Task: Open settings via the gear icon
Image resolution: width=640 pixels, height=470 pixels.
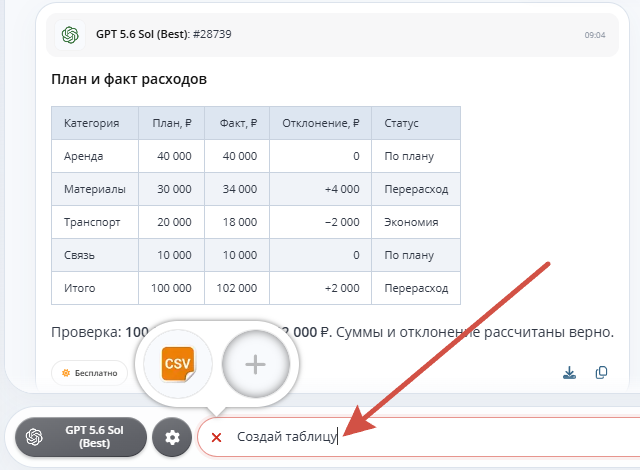Action: tap(172, 437)
